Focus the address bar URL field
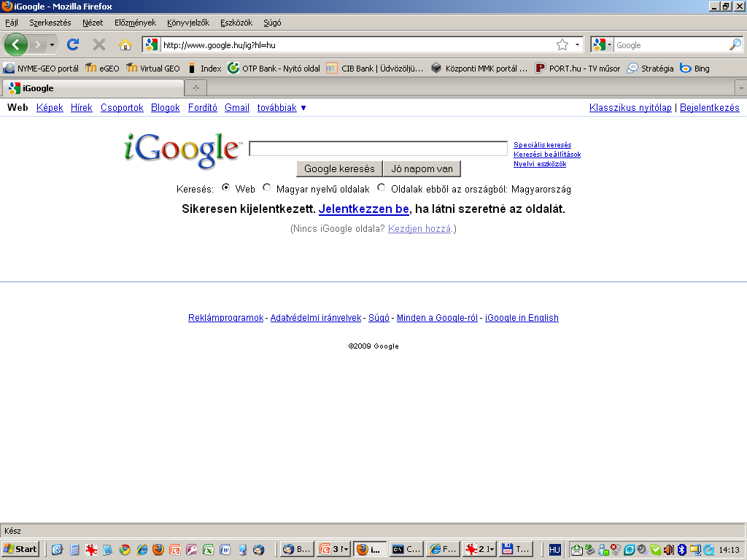 [x=357, y=44]
